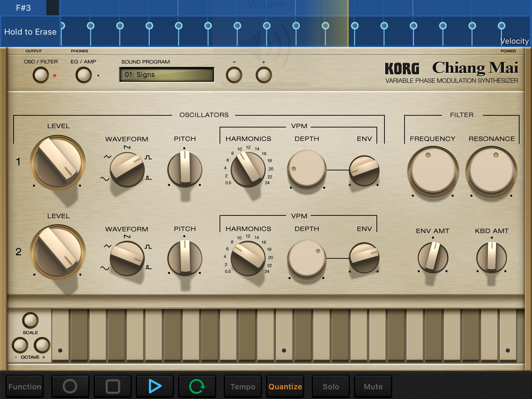Click oscillator 2 PITCH knob
The width and height of the screenshot is (532, 399).
(185, 258)
